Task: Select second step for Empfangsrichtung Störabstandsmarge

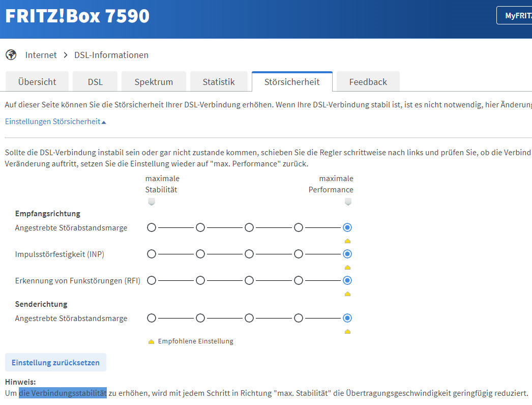Action: pos(200,227)
